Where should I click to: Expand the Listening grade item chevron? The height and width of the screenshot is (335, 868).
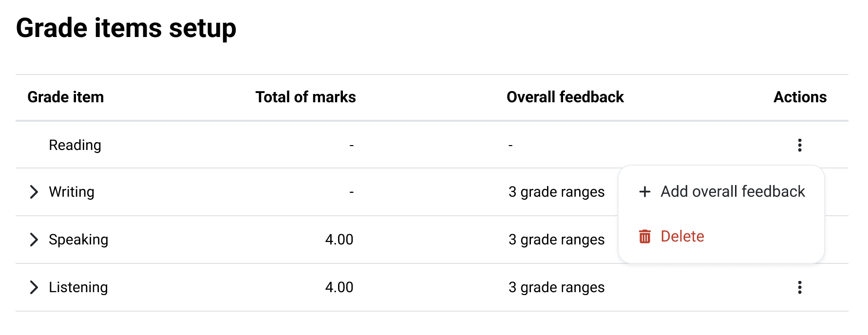point(34,287)
